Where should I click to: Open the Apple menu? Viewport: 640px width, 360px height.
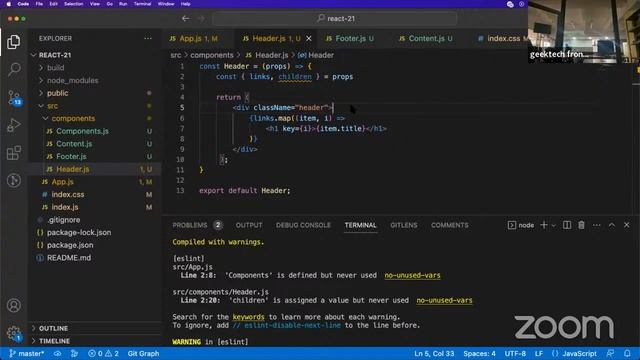pyautogui.click(x=9, y=4)
